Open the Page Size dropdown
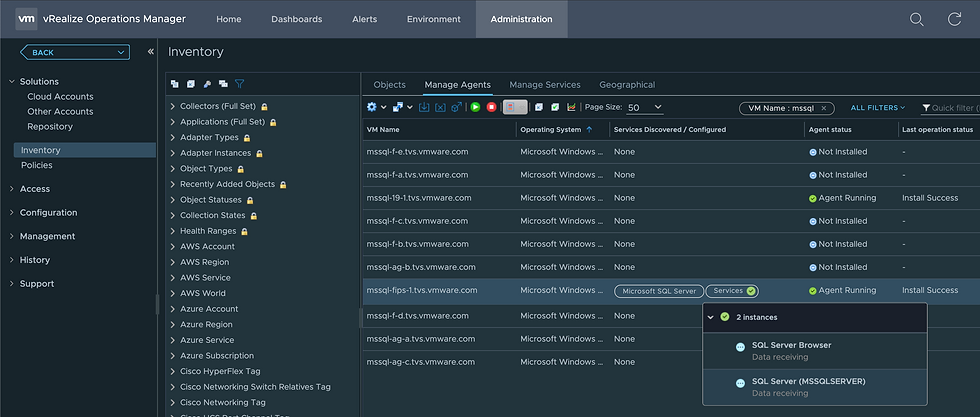980x417 pixels. (644, 108)
